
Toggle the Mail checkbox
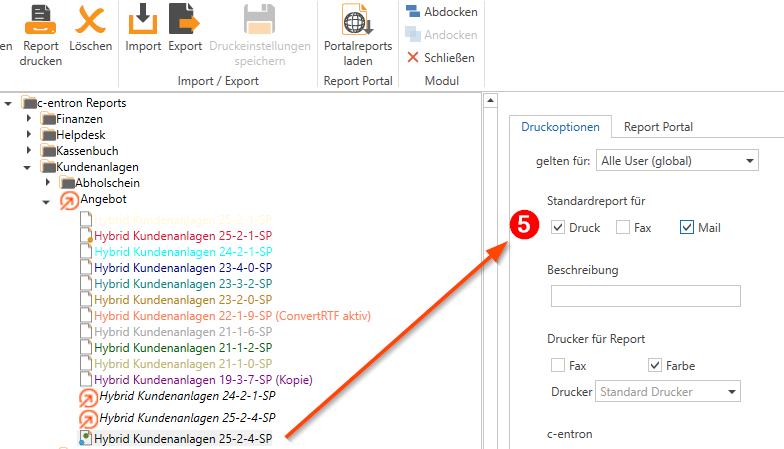(x=686, y=227)
